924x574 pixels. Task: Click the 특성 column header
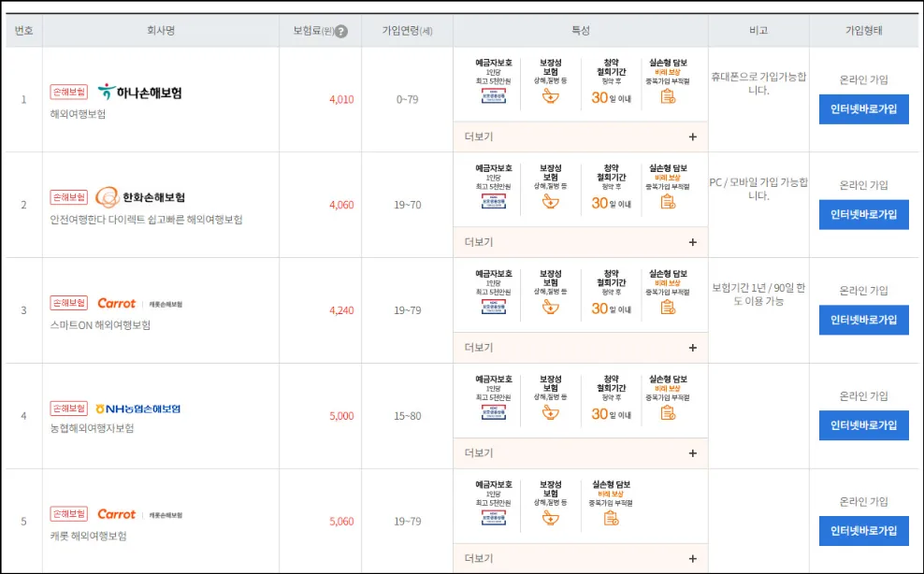[581, 31]
